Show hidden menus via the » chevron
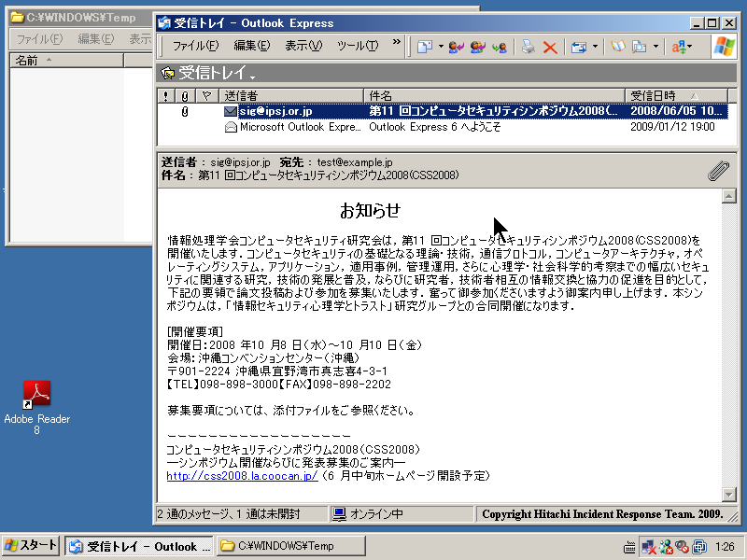Screen dimensions: 747x560 (x=396, y=43)
